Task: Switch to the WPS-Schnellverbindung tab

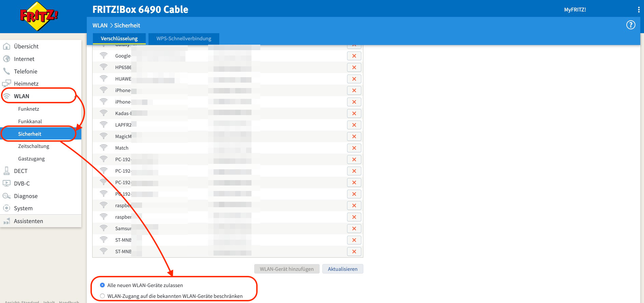Action: coord(184,39)
